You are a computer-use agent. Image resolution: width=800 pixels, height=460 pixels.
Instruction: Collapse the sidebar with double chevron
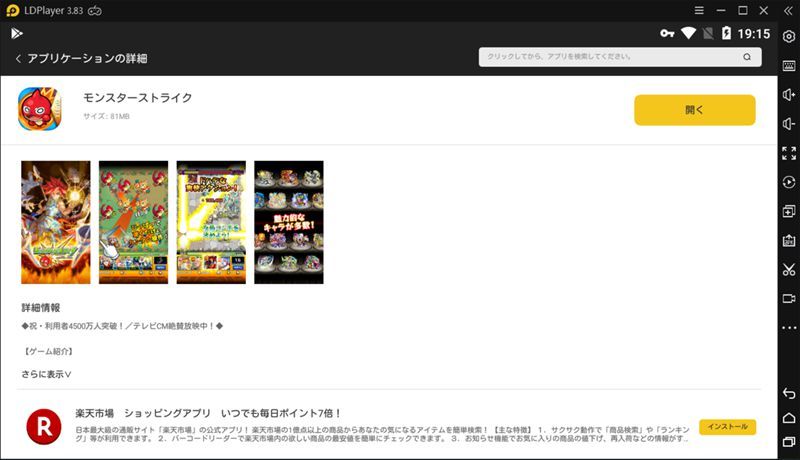point(788,10)
